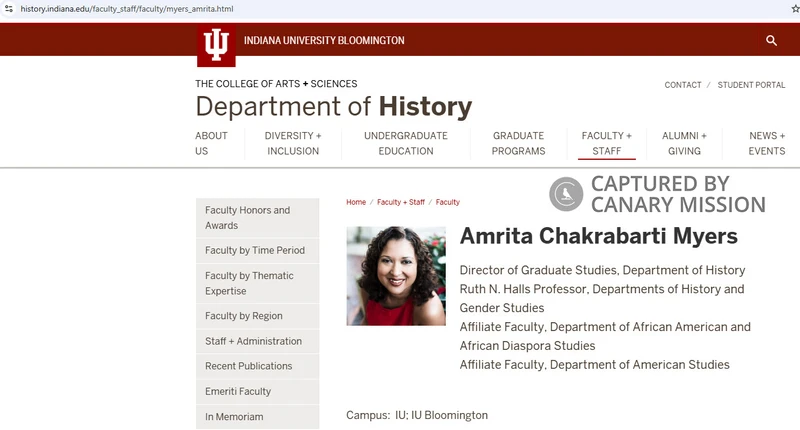The image size is (800, 430).
Task: Click the faculty profile photo
Action: (396, 276)
